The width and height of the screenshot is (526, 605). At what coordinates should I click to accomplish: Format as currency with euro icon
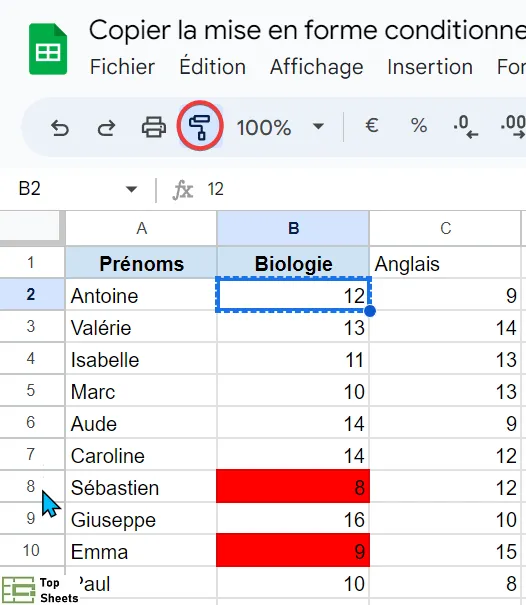(x=372, y=126)
